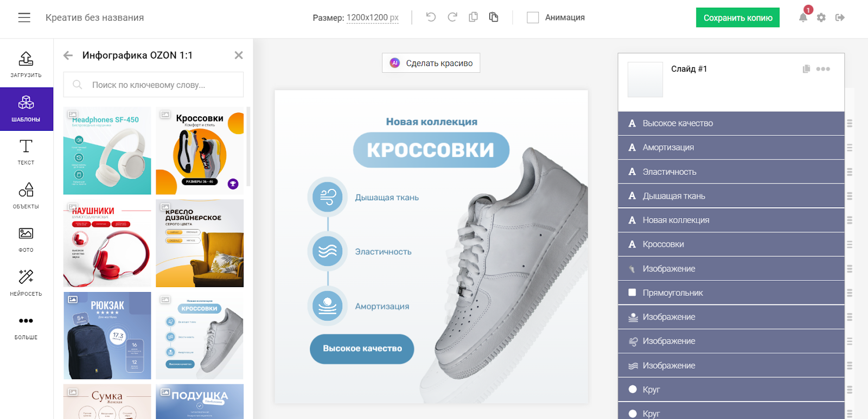Open notifications bell icon
Image resolution: width=868 pixels, height=419 pixels.
coord(803,17)
